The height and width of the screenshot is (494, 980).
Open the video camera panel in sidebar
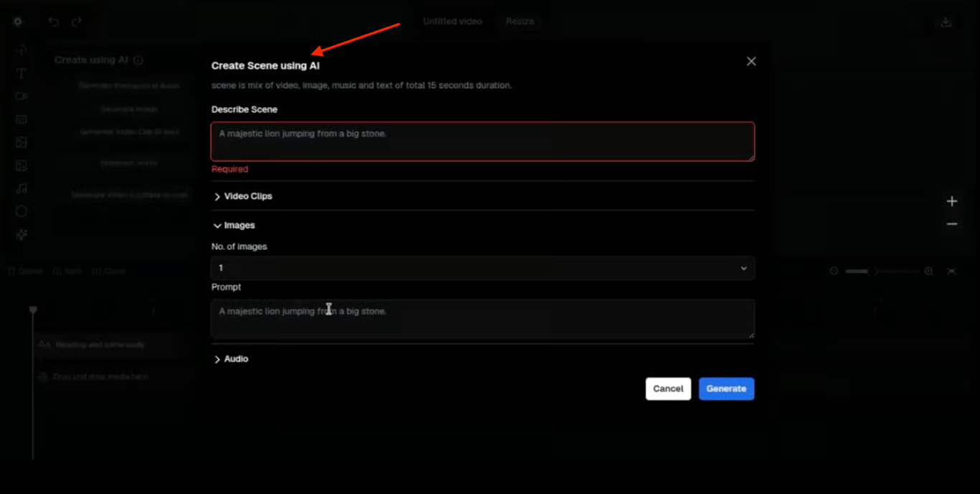point(22,96)
